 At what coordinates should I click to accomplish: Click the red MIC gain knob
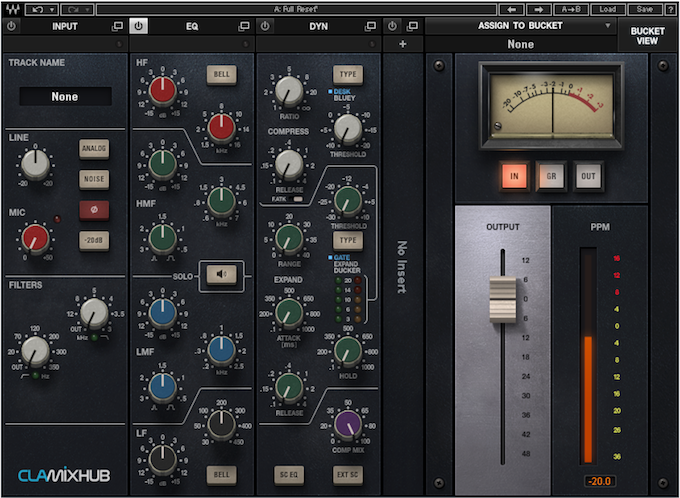36,239
